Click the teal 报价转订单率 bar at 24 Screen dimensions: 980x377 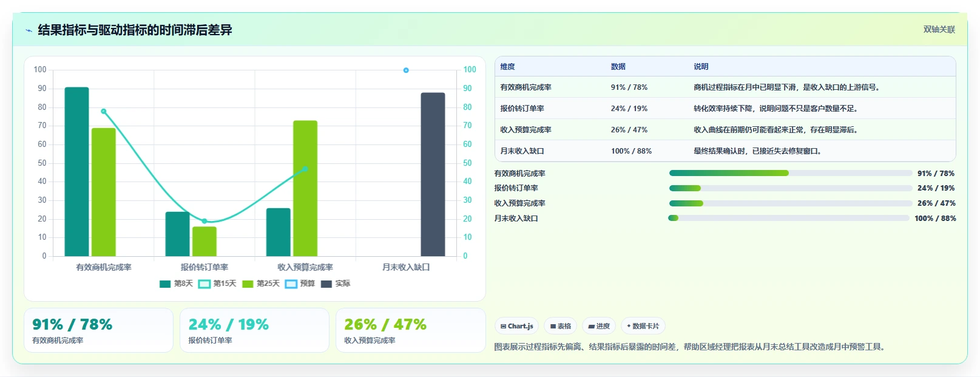point(177,234)
